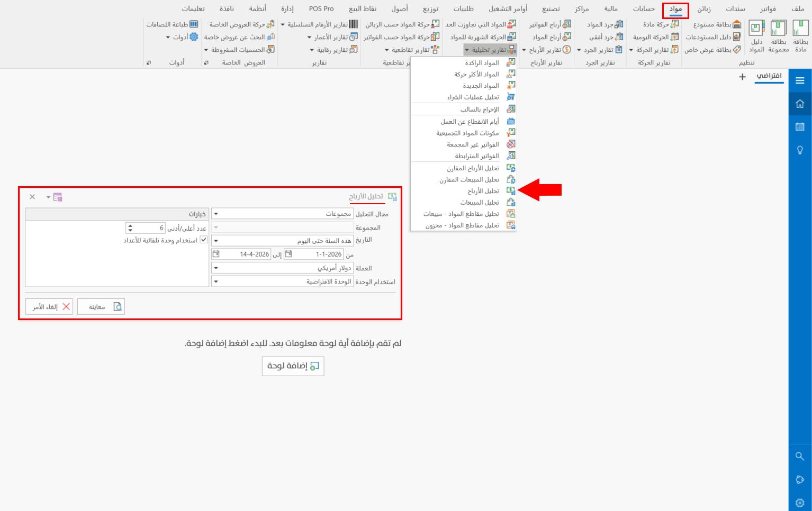Open حركة العروض الخاصة report
The image size is (812, 511).
pyautogui.click(x=242, y=24)
